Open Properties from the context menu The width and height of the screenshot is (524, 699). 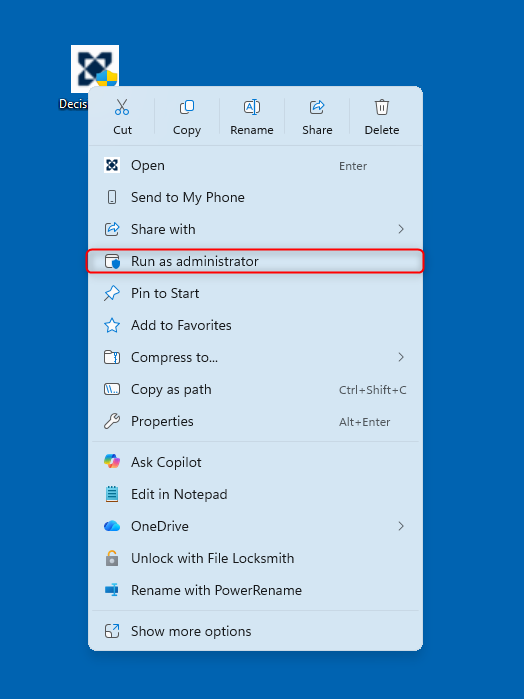click(255, 422)
